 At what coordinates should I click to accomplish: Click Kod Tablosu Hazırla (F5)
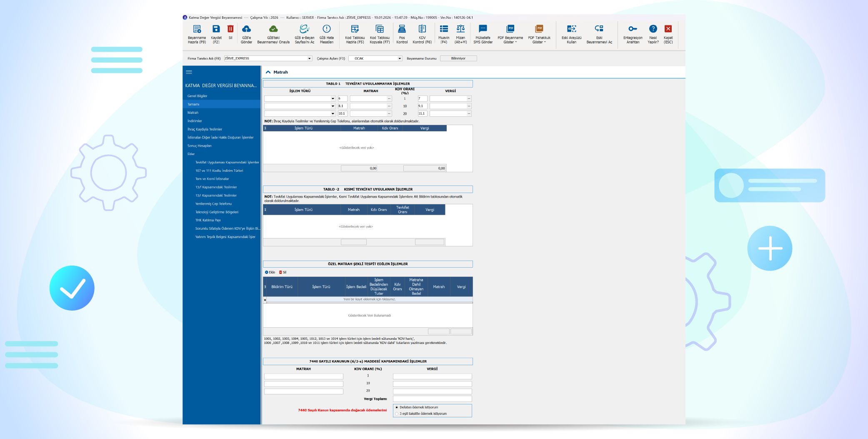click(355, 29)
